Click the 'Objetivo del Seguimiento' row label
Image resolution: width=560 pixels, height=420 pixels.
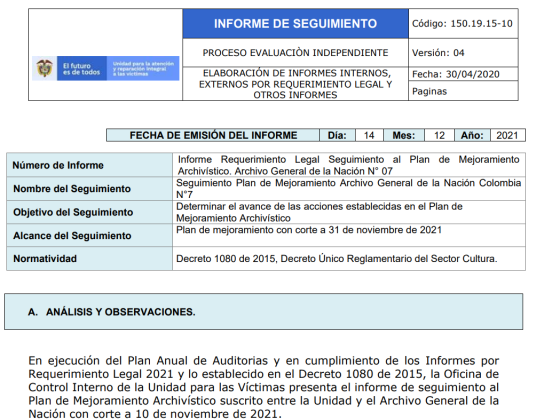pyautogui.click(x=73, y=212)
